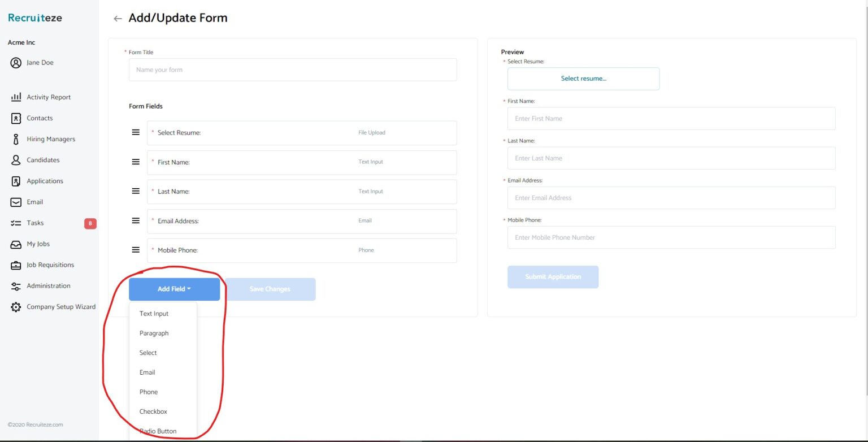The width and height of the screenshot is (868, 442).
Task: Launch the Company Setup Wizard
Action: (61, 306)
